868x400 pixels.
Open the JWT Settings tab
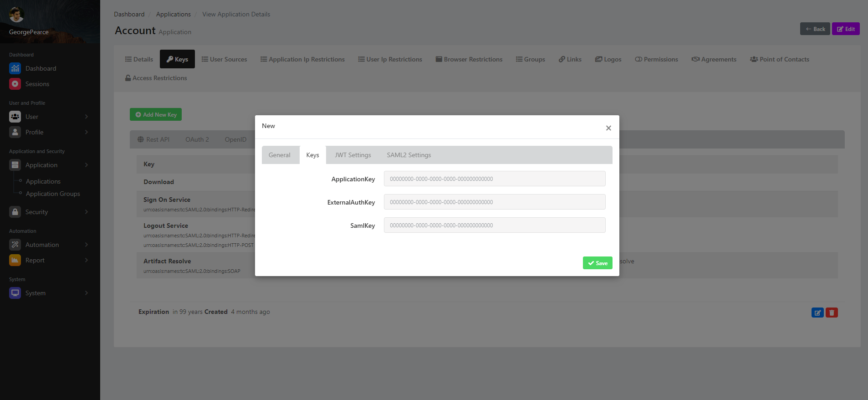353,155
